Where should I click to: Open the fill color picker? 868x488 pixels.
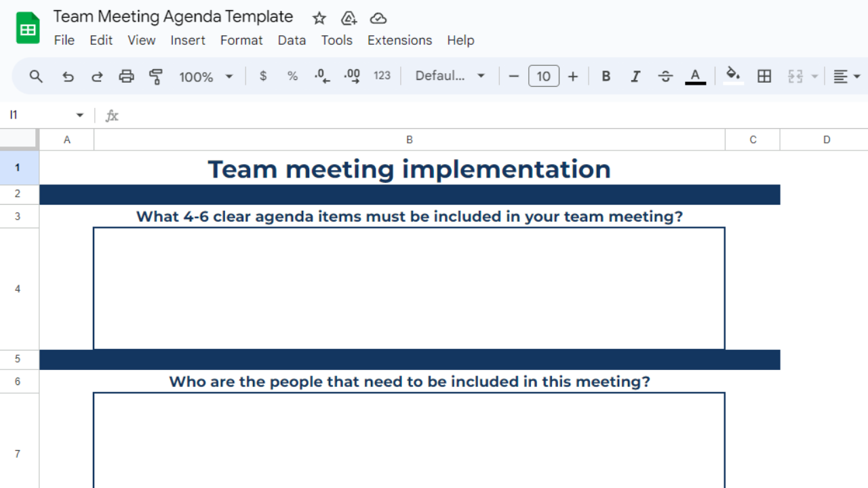coord(733,76)
